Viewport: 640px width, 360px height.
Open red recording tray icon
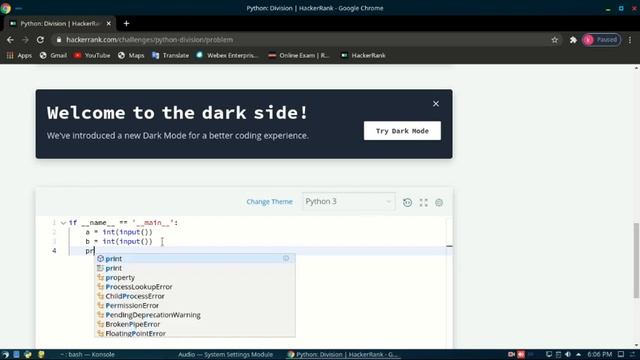(521, 354)
